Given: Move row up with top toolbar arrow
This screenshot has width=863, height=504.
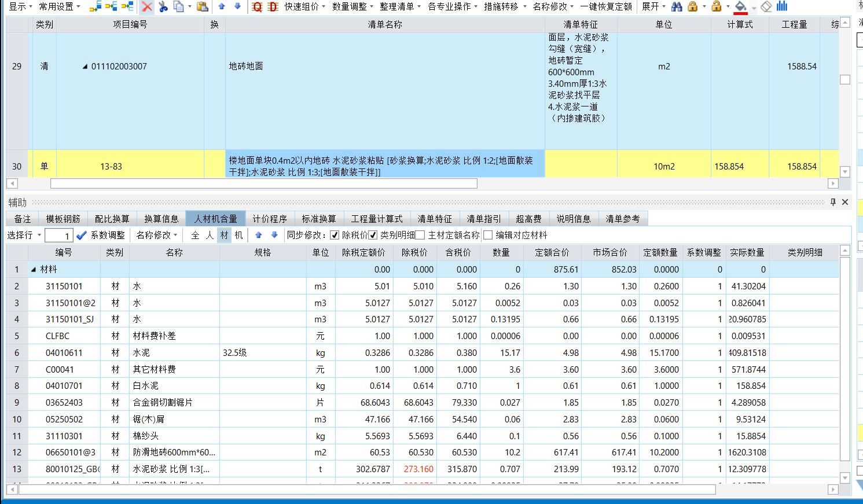Looking at the screenshot, I should (222, 6).
